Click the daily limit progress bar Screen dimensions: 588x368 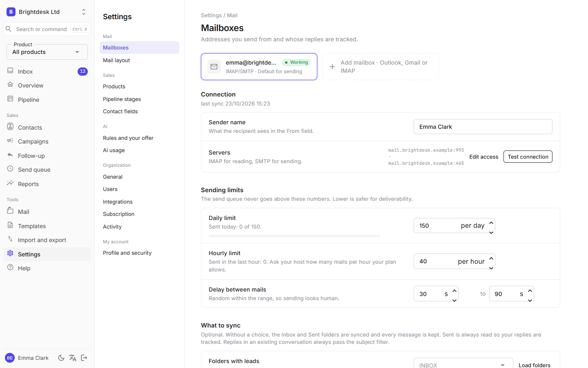coord(294,236)
